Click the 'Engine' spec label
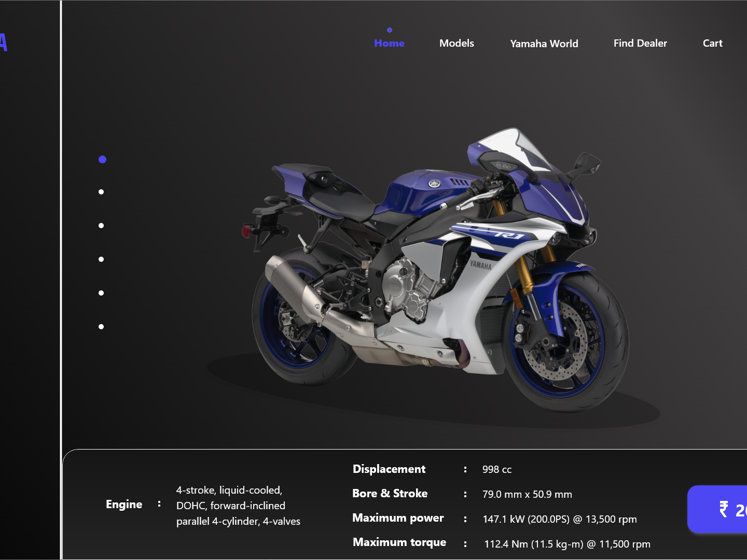 click(124, 505)
